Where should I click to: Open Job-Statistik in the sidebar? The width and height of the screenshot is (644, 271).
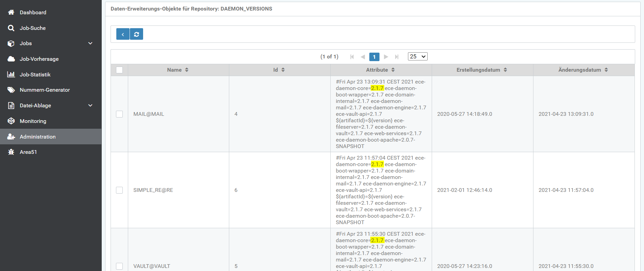35,75
